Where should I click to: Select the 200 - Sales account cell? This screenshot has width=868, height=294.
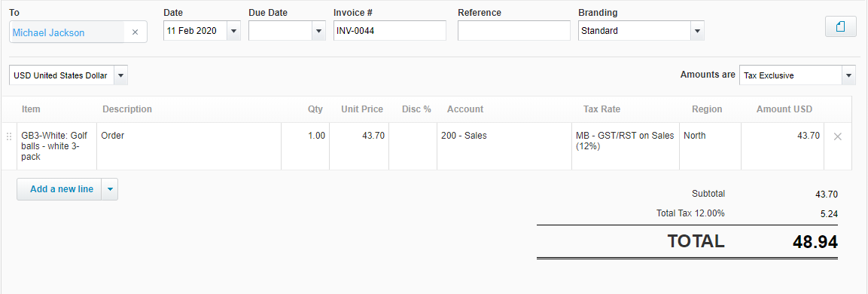pyautogui.click(x=504, y=146)
